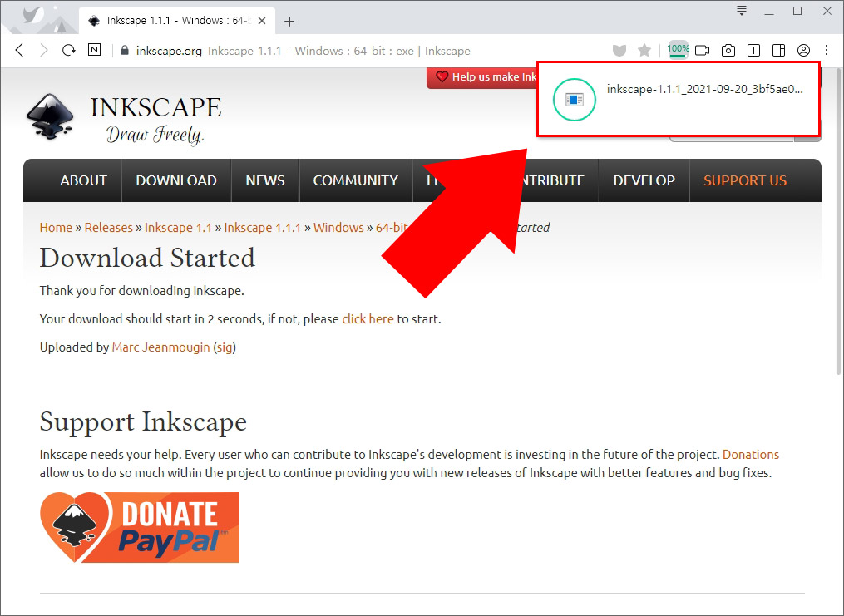This screenshot has width=844, height=616.
Task: Open the user profile account icon
Action: (x=803, y=51)
